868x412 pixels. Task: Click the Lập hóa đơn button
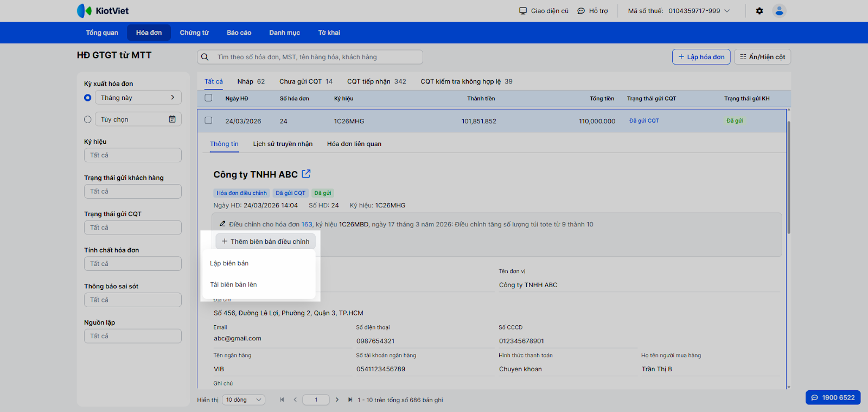(x=701, y=57)
